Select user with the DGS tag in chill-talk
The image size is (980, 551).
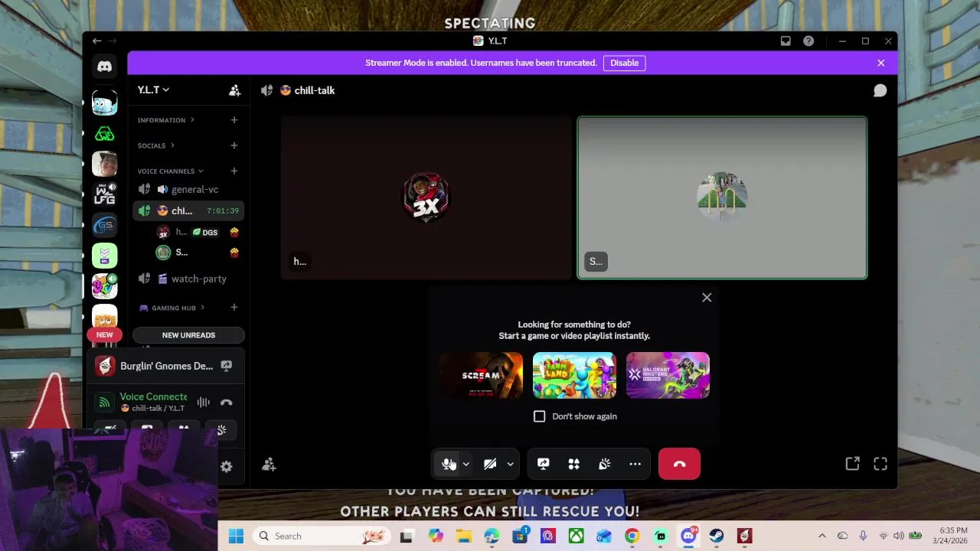click(x=198, y=232)
